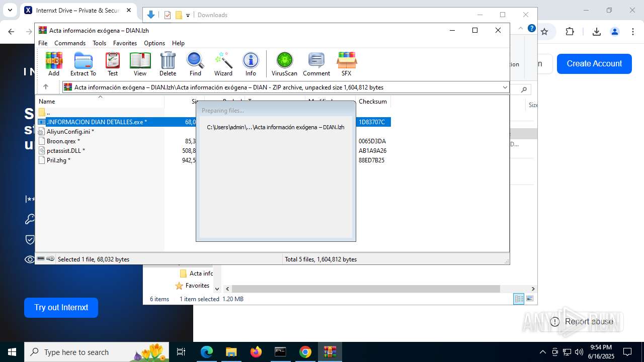This screenshot has width=644, height=362.
Task: Click checksum value 0065D3DA
Action: click(372, 141)
